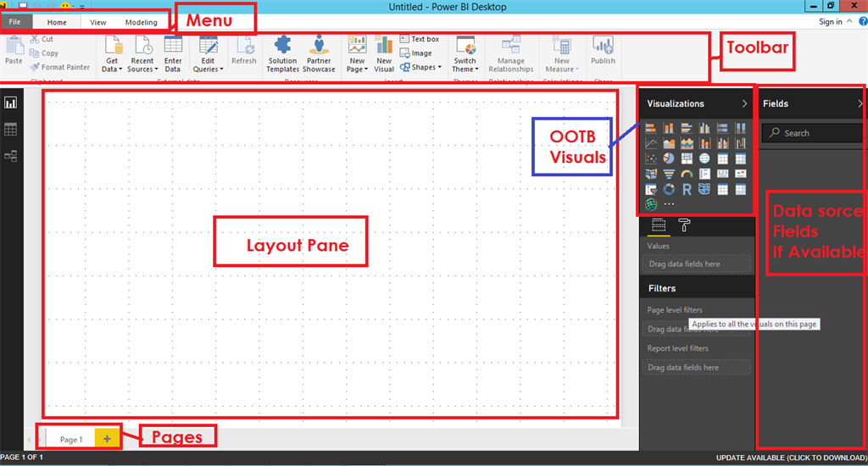
Task: Select the Waterfall chart visual
Action: coord(740,144)
